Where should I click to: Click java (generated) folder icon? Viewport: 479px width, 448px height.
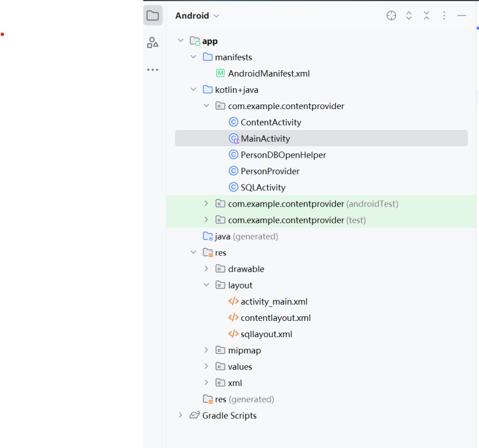point(208,236)
